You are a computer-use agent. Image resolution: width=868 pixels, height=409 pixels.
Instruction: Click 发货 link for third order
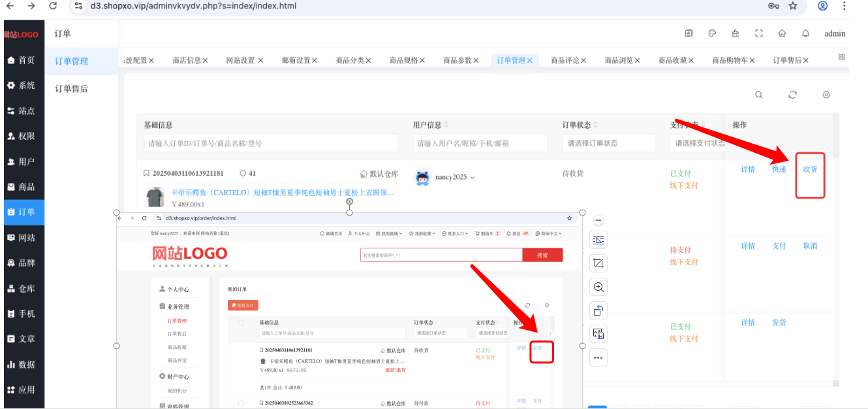[x=779, y=323]
